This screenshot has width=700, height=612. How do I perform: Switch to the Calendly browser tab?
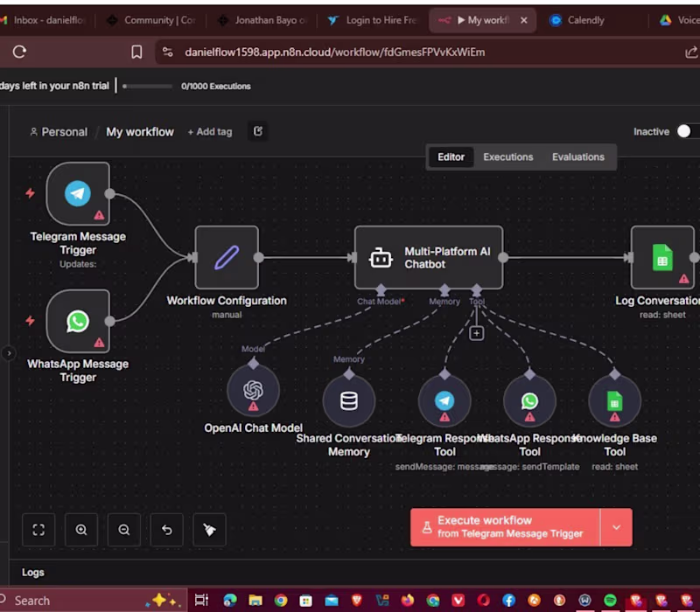click(577, 20)
